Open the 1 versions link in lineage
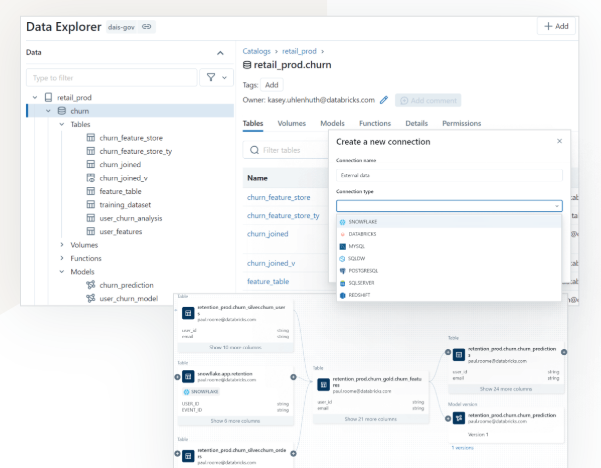Viewport: 601px width, 468px height. (462, 448)
